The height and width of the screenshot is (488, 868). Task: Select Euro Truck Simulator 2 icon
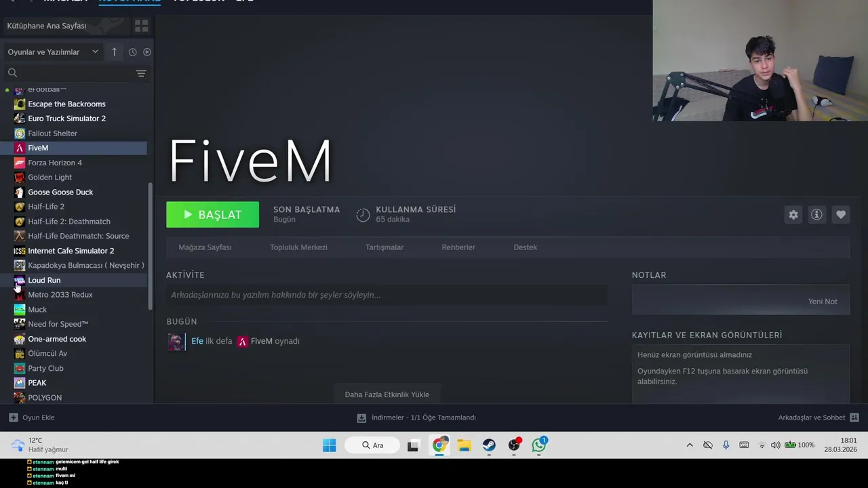(20, 119)
